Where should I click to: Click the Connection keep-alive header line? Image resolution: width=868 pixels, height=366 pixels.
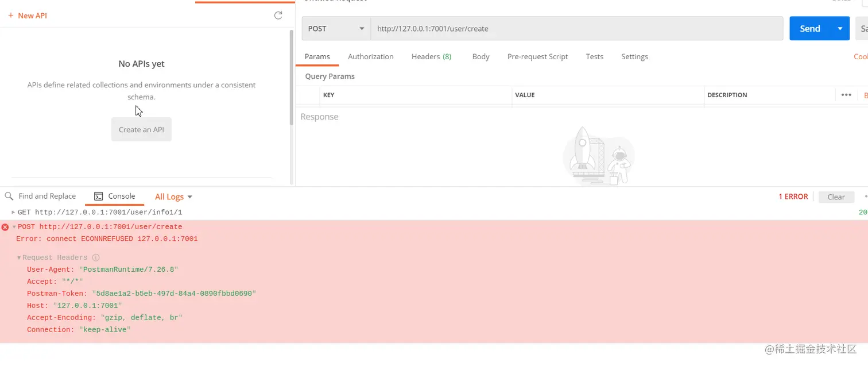pos(79,330)
